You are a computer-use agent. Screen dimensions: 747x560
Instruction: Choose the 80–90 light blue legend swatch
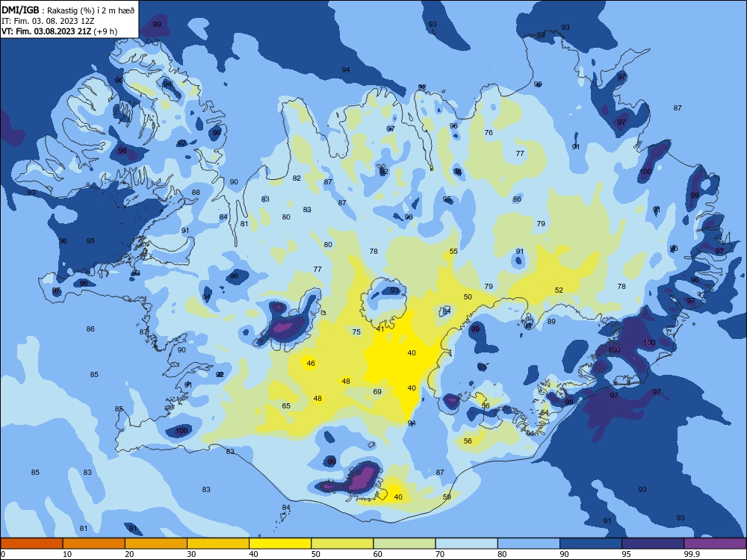point(529,544)
